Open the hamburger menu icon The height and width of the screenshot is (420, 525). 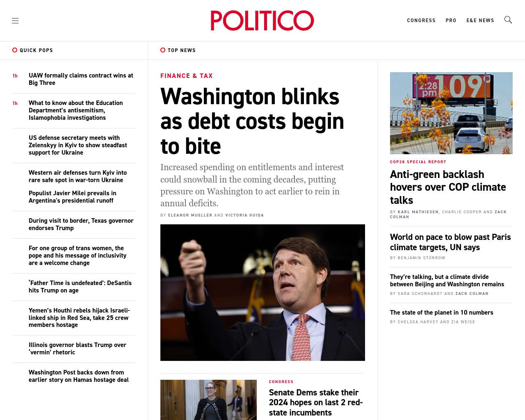(15, 21)
